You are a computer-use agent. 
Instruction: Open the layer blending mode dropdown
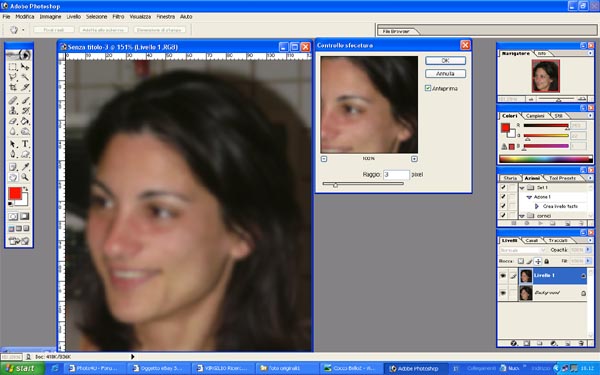tap(522, 250)
